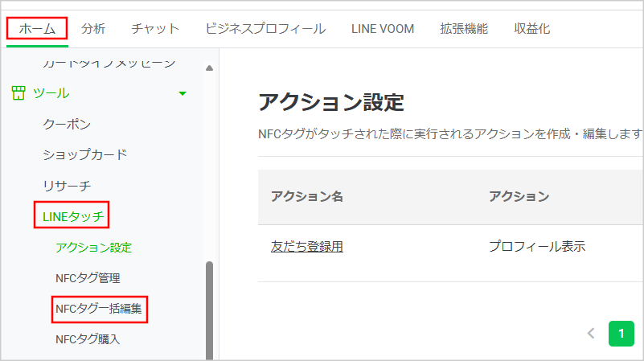The image size is (644, 361).
Task: Click the sidebar scroll-up arrow
Action: [210, 68]
